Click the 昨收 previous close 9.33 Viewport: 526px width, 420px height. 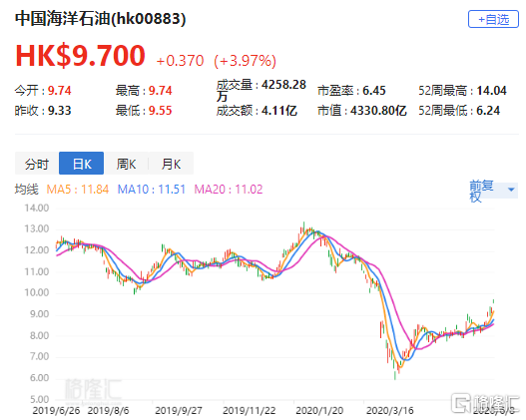coord(59,111)
